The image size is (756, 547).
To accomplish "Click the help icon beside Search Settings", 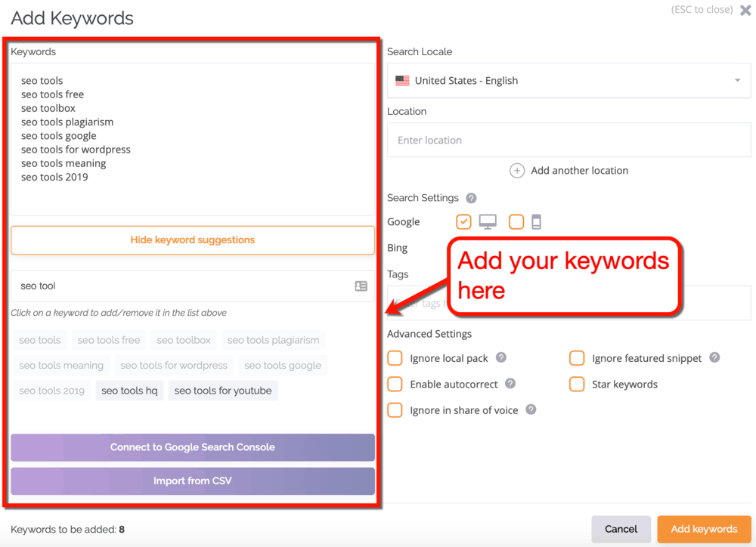I will coord(470,198).
